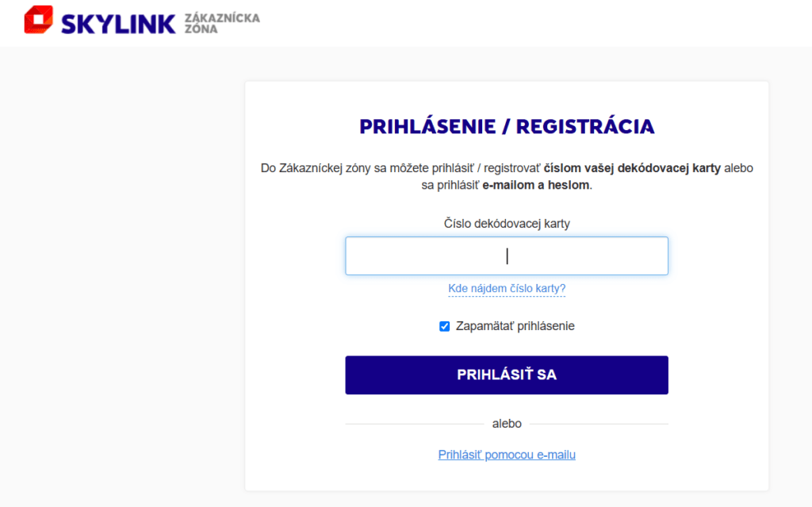812x507 pixels.
Task: Follow the Prihlásiť pomocou e-mailu link
Action: (507, 455)
